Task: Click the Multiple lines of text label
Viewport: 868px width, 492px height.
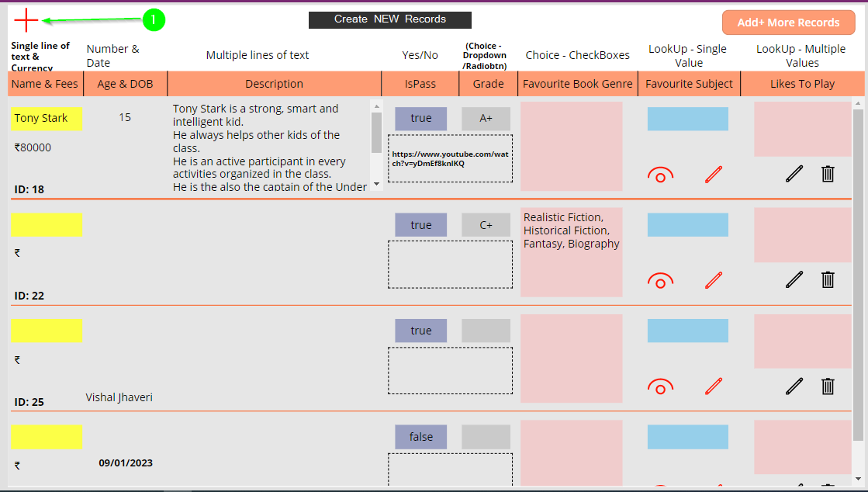Action: (x=258, y=55)
